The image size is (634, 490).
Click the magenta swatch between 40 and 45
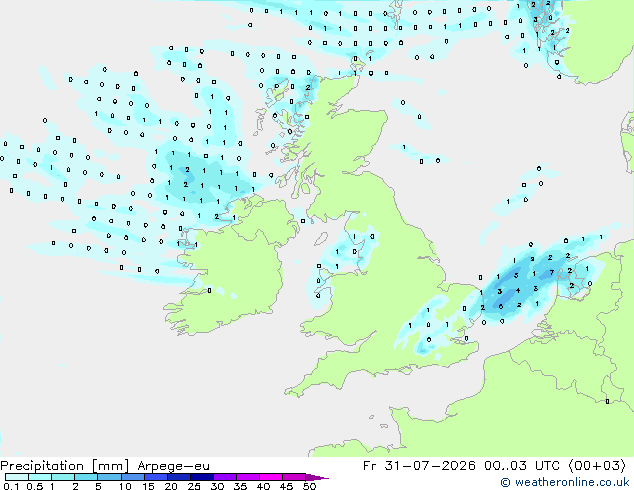271,477
